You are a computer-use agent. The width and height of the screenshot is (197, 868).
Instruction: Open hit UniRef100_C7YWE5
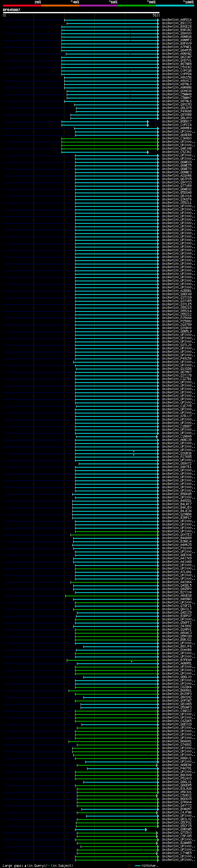(x=177, y=853)
